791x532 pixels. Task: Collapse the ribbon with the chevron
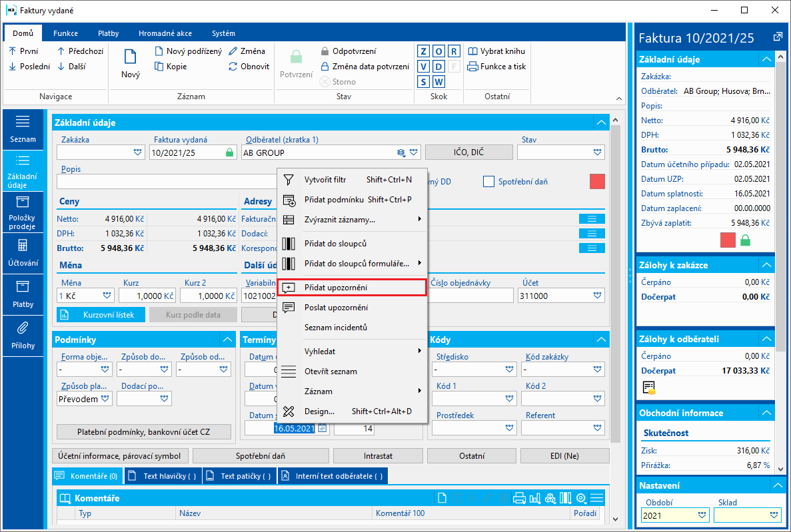[619, 99]
